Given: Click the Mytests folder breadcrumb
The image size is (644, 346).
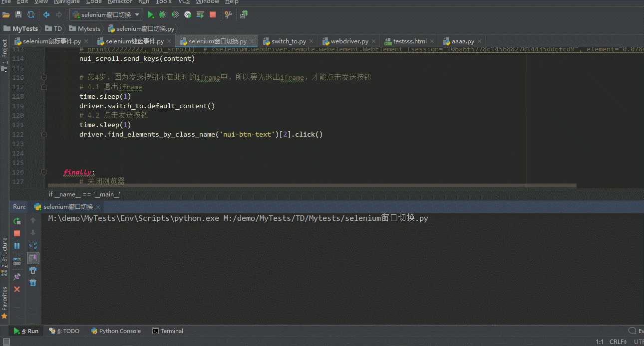Looking at the screenshot, I should tap(84, 29).
